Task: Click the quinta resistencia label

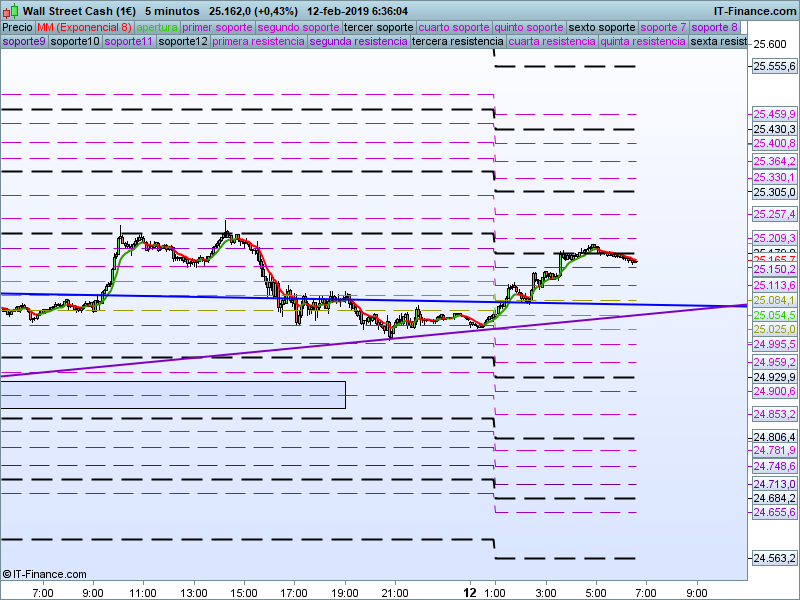Action: (x=643, y=41)
